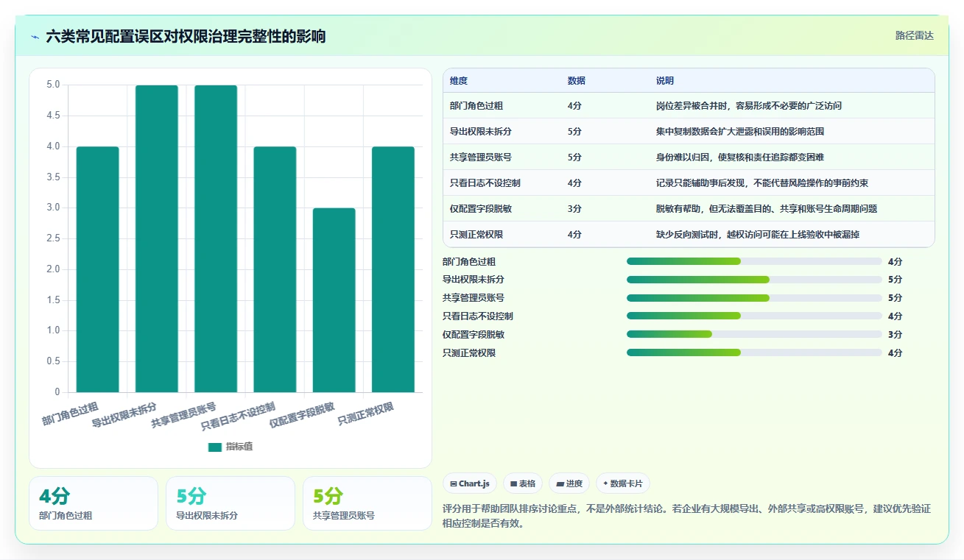Select the 只看日志不设控制 bar in chart
The image size is (964, 560).
pos(275,269)
